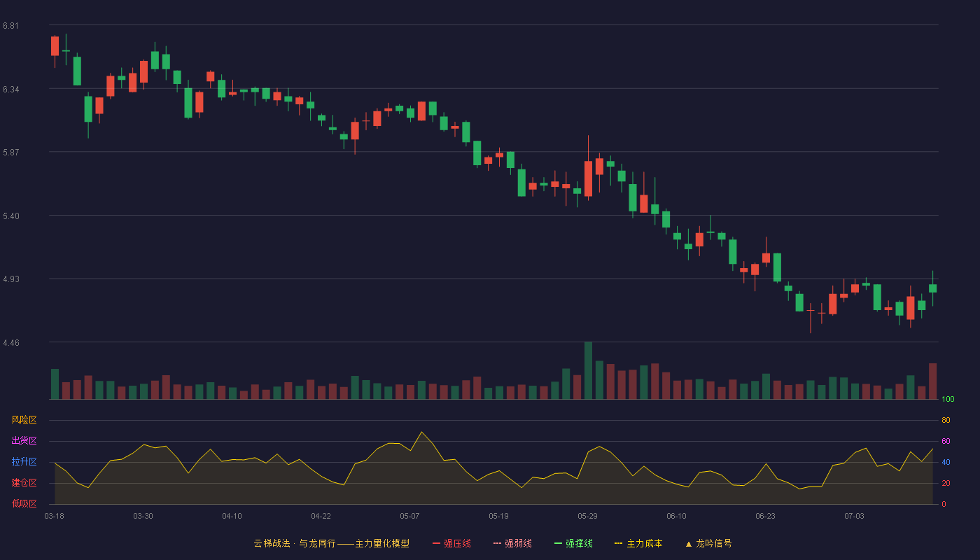980x560 pixels.
Task: Click the 6.34 price axis label
Action: coord(11,90)
